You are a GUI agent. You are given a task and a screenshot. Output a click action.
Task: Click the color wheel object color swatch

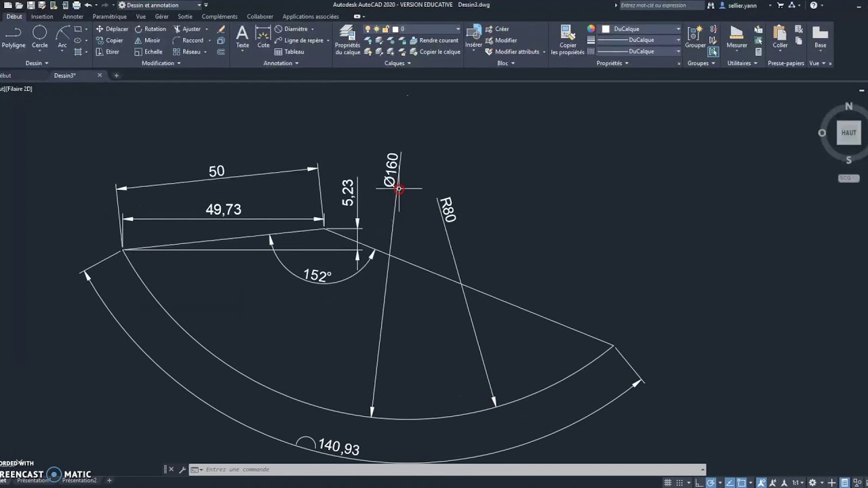(x=591, y=29)
